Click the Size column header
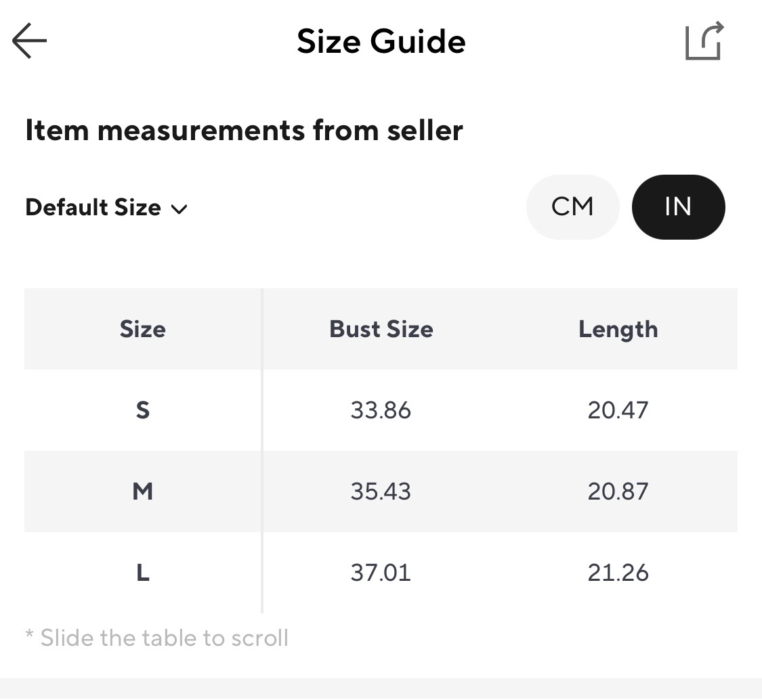 [142, 329]
